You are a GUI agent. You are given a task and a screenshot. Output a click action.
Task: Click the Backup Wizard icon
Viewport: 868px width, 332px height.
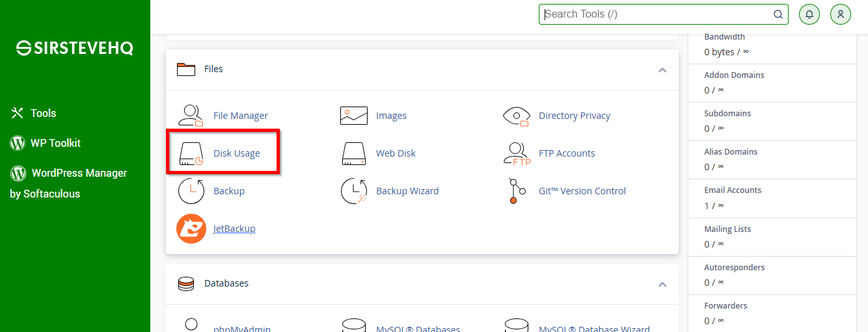(354, 191)
